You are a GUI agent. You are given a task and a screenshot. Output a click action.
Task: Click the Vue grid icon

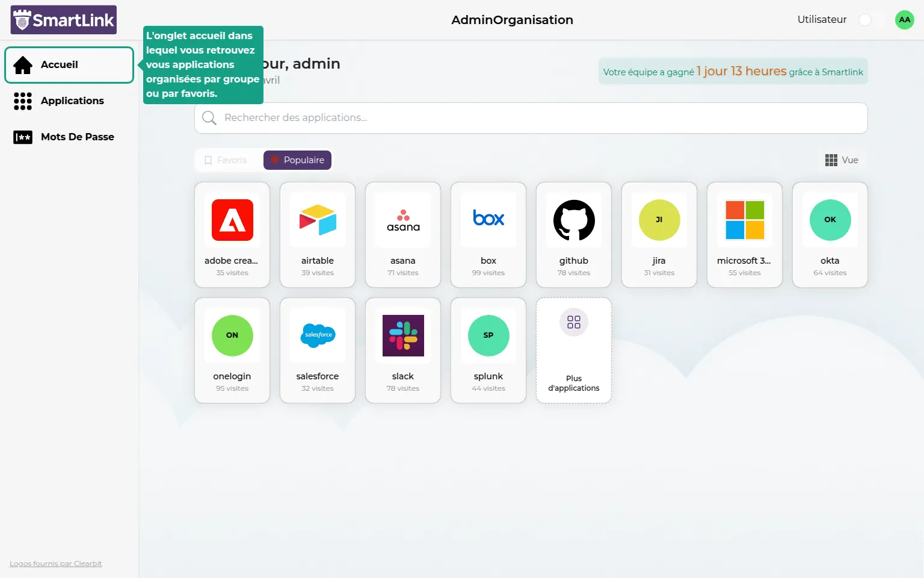[x=831, y=160]
